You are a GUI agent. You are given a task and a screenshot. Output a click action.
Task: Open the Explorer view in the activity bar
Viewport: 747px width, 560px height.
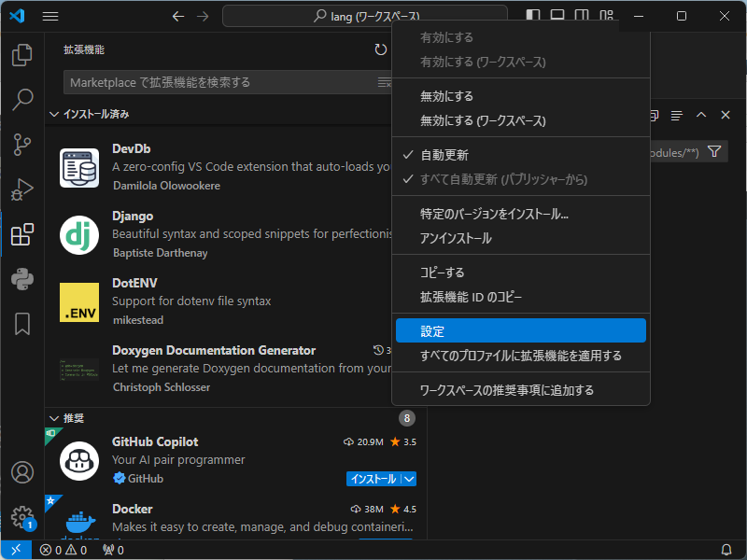click(x=22, y=56)
